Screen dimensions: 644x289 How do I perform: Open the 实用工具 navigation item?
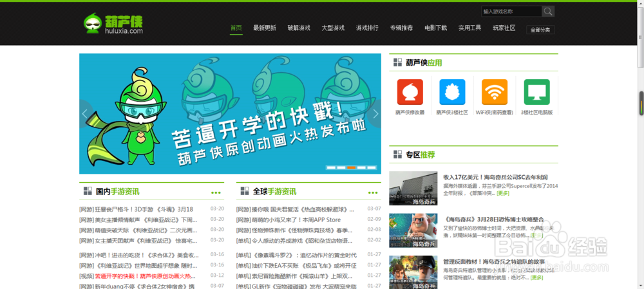pyautogui.click(x=470, y=28)
